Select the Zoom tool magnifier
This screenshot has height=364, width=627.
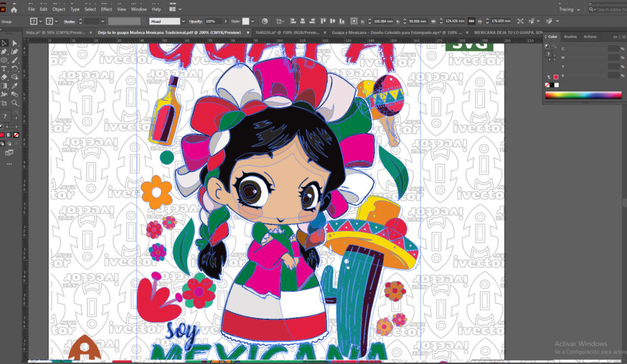tap(15, 103)
